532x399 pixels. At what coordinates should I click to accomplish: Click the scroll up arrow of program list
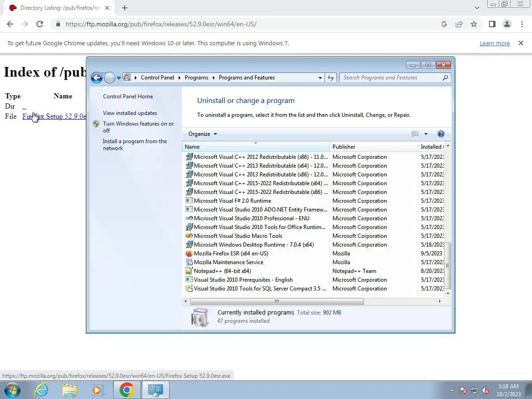[x=448, y=146]
